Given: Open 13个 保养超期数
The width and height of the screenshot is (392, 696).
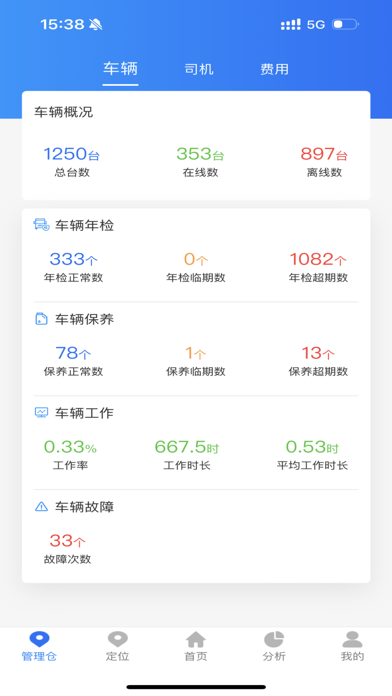Looking at the screenshot, I should point(318,361).
